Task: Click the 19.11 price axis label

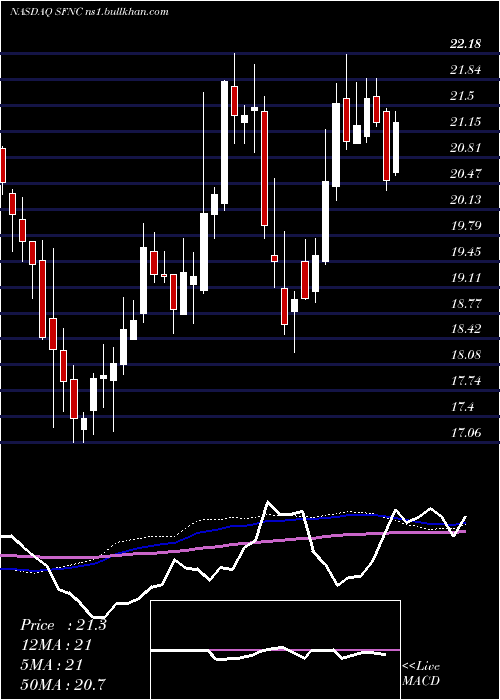Action: point(466,278)
